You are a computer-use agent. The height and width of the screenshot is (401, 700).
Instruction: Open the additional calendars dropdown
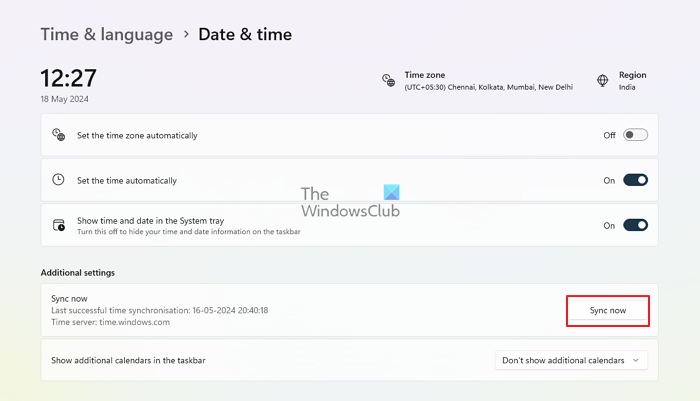coord(571,360)
